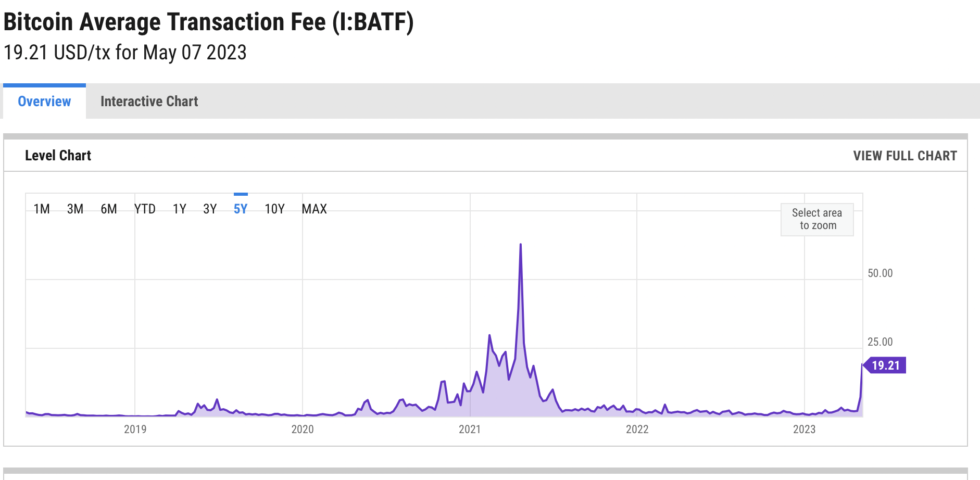
Task: Click the Bitcoin Average Transaction Fee title
Action: point(209,22)
